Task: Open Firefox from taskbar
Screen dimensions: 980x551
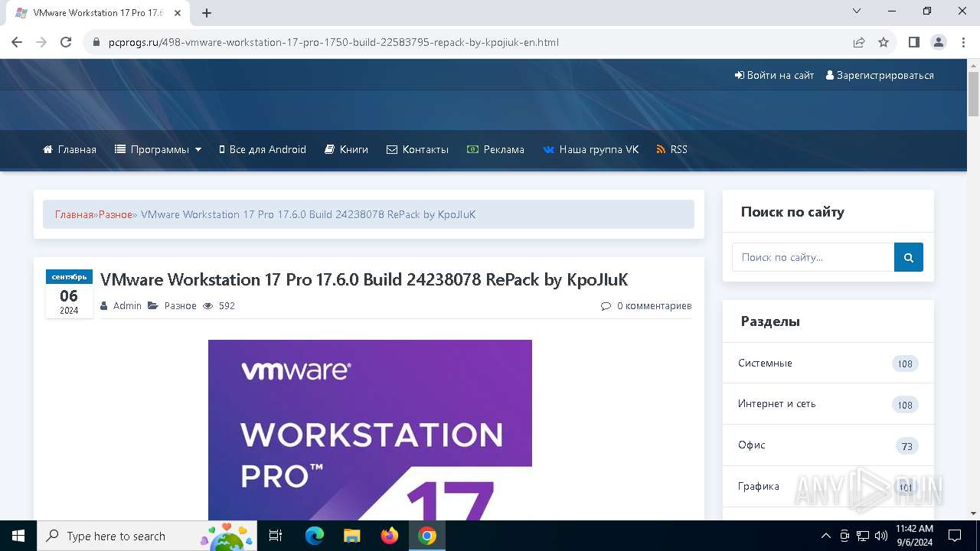Action: coord(389,536)
